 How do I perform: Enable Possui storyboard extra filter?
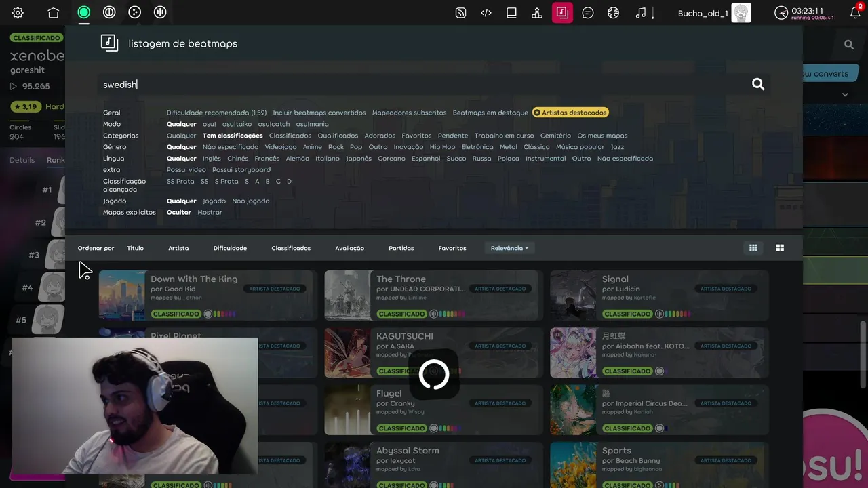pos(241,170)
